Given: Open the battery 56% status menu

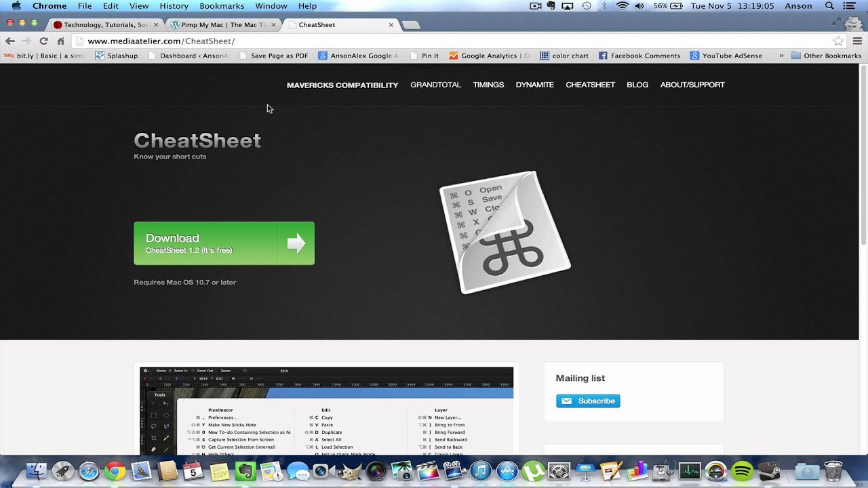Looking at the screenshot, I should click(x=668, y=6).
